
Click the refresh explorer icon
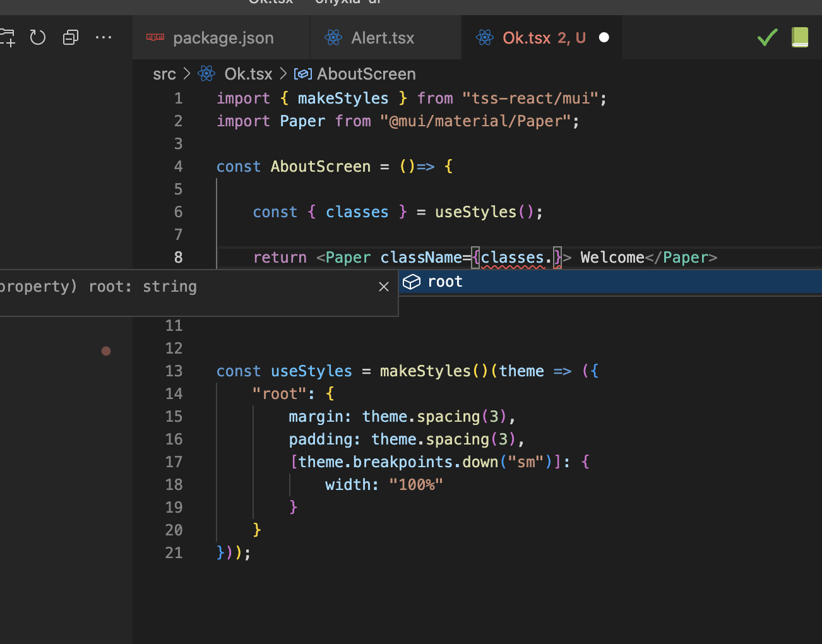(38, 38)
